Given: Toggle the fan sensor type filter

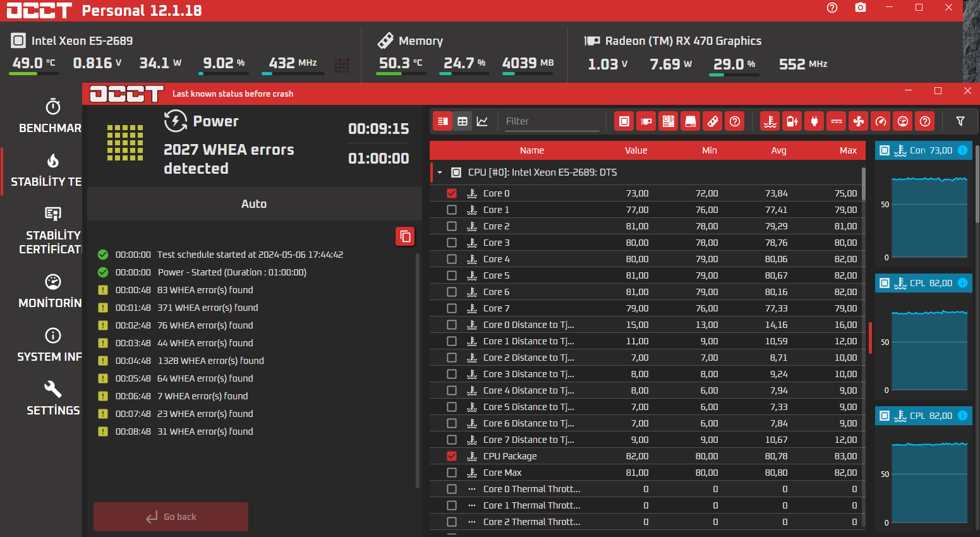Looking at the screenshot, I should (859, 121).
